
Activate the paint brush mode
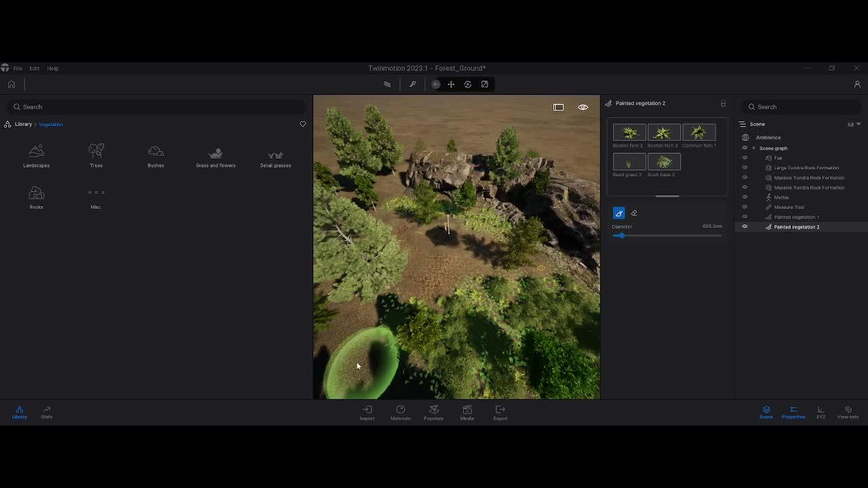pyautogui.click(x=618, y=213)
